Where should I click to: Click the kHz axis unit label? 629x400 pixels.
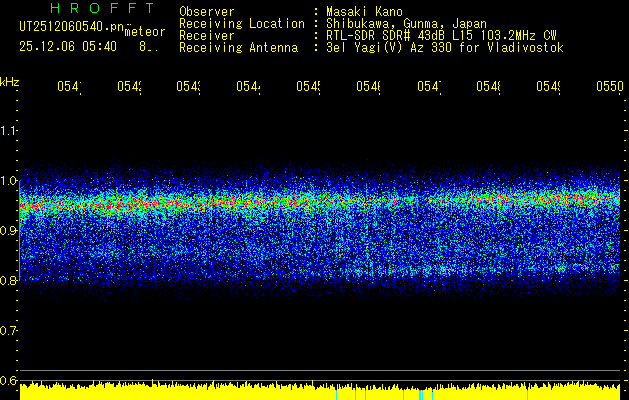(10, 82)
